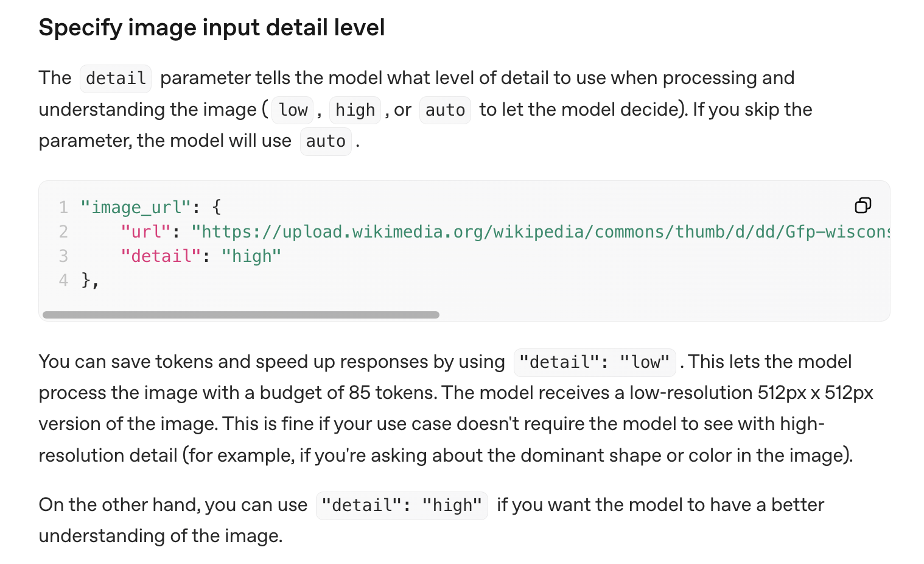Screen dimensions: 924x564
Task: Click the copy code icon in the snippet
Action: (x=863, y=205)
